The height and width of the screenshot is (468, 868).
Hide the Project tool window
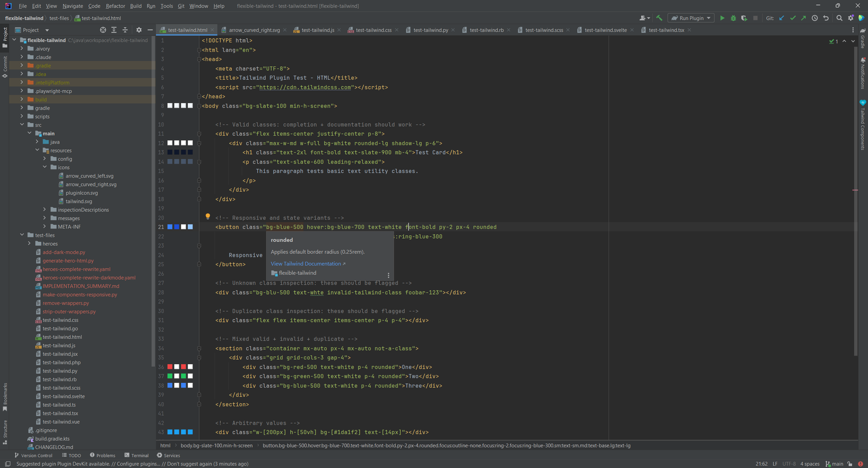pyautogui.click(x=150, y=30)
